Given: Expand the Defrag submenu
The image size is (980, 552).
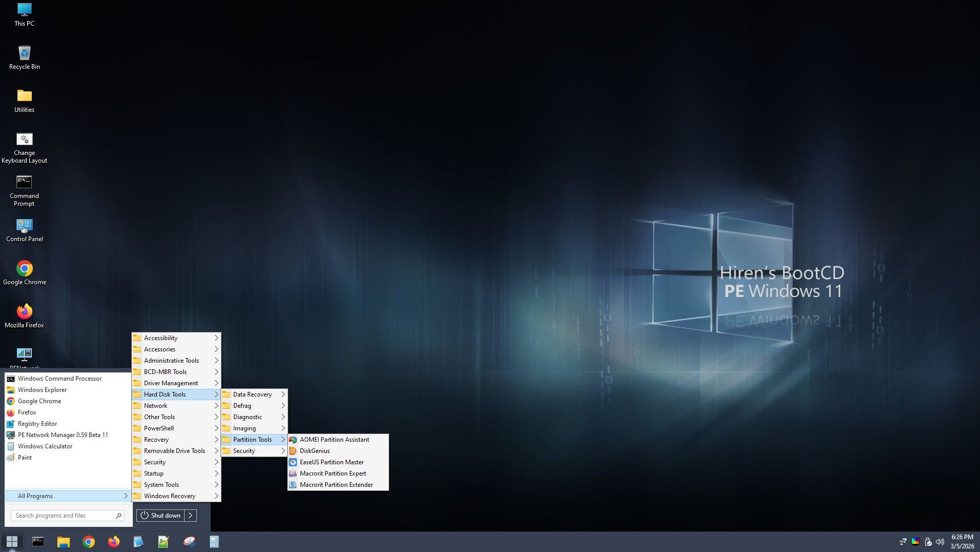Looking at the screenshot, I should click(254, 406).
